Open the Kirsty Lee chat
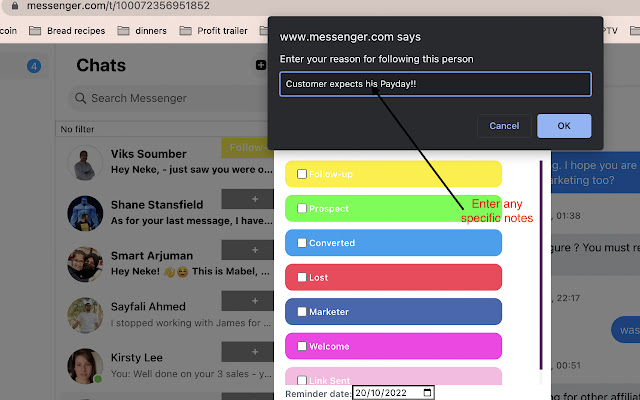The image size is (640, 400). pyautogui.click(x=165, y=366)
